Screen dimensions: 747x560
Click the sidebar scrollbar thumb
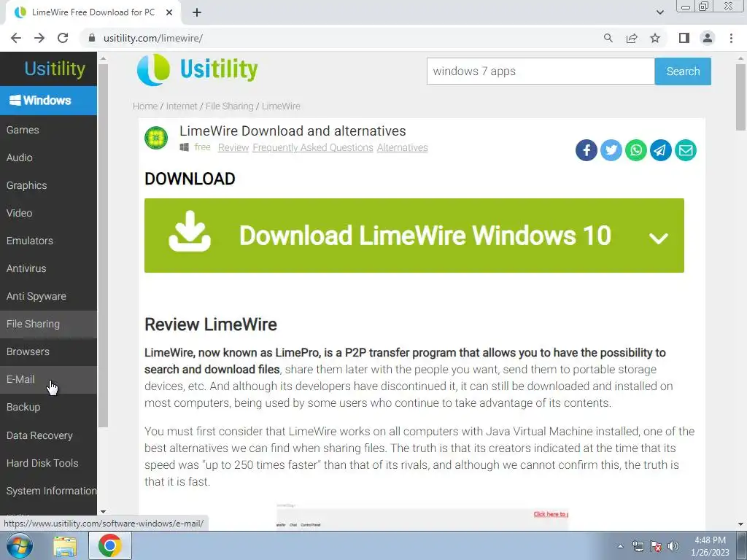click(103, 245)
